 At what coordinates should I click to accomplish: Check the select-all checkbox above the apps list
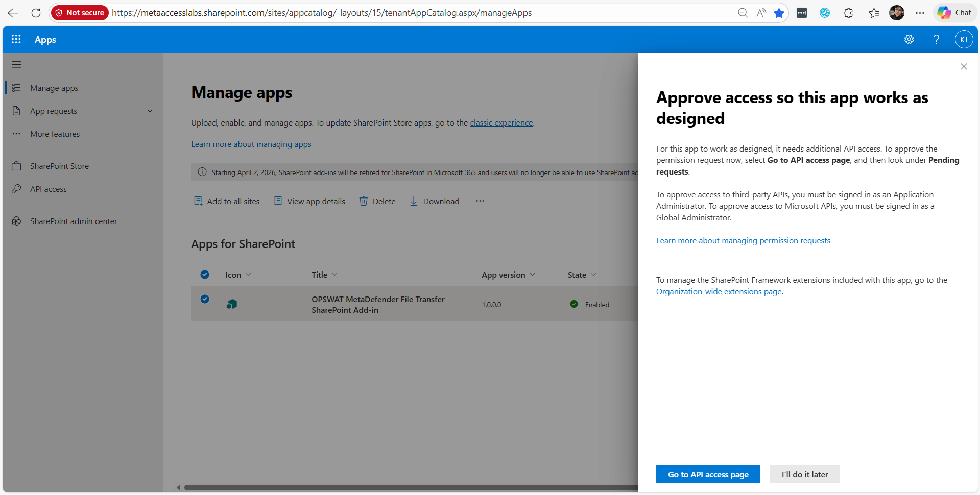205,274
